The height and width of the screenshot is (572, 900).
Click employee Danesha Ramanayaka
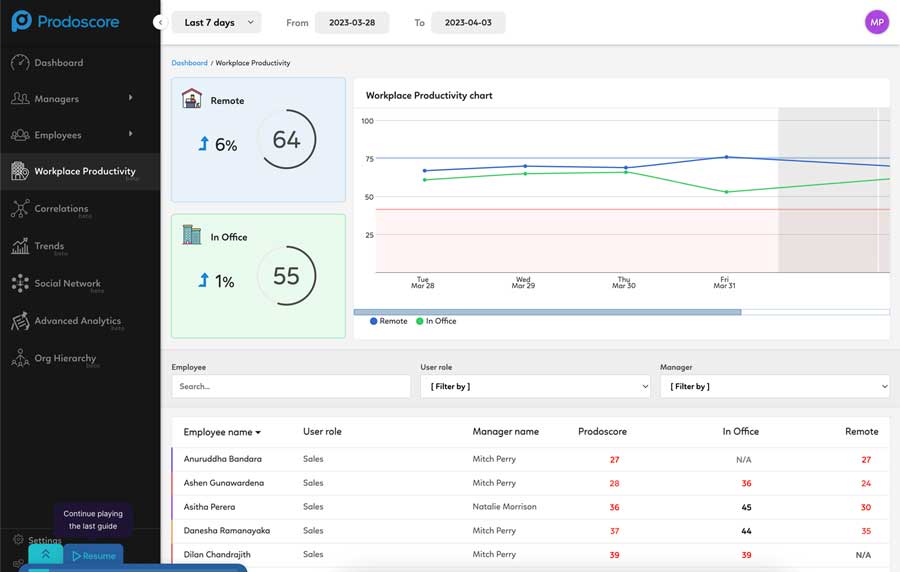tap(227, 531)
